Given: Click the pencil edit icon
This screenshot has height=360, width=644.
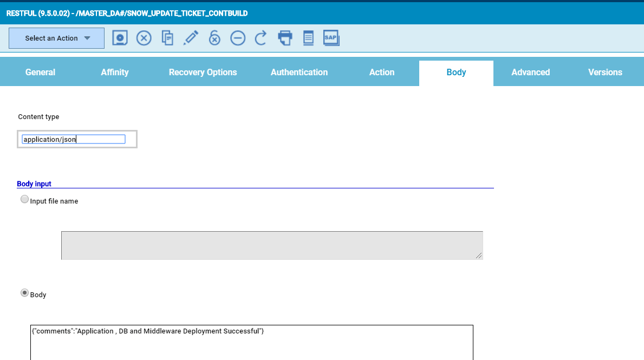Looking at the screenshot, I should click(191, 38).
